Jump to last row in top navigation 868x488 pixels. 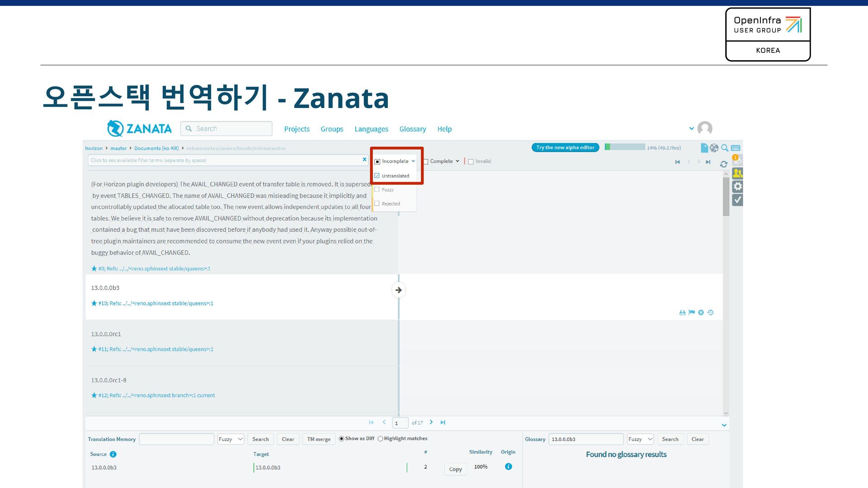tap(708, 162)
